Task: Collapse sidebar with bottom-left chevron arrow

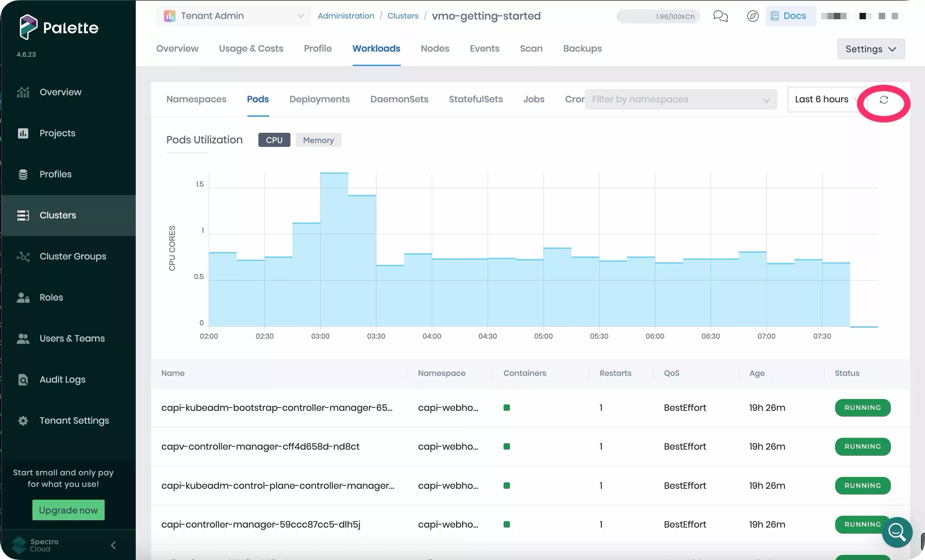Action: pyautogui.click(x=113, y=545)
